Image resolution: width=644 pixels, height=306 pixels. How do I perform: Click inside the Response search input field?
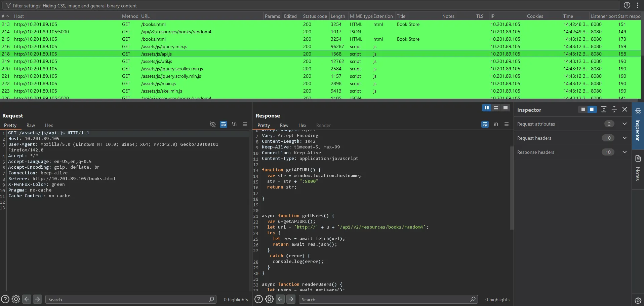[x=370, y=299]
